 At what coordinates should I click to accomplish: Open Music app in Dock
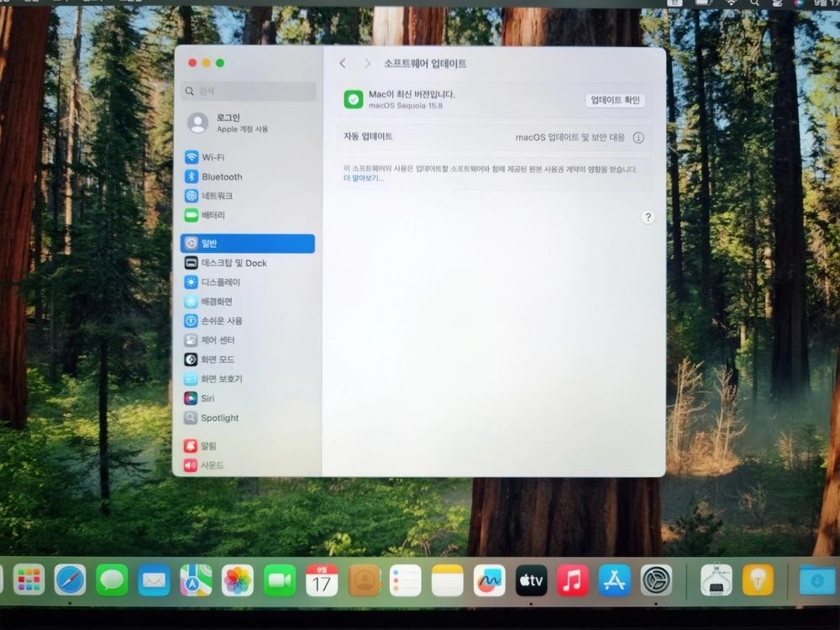572,580
